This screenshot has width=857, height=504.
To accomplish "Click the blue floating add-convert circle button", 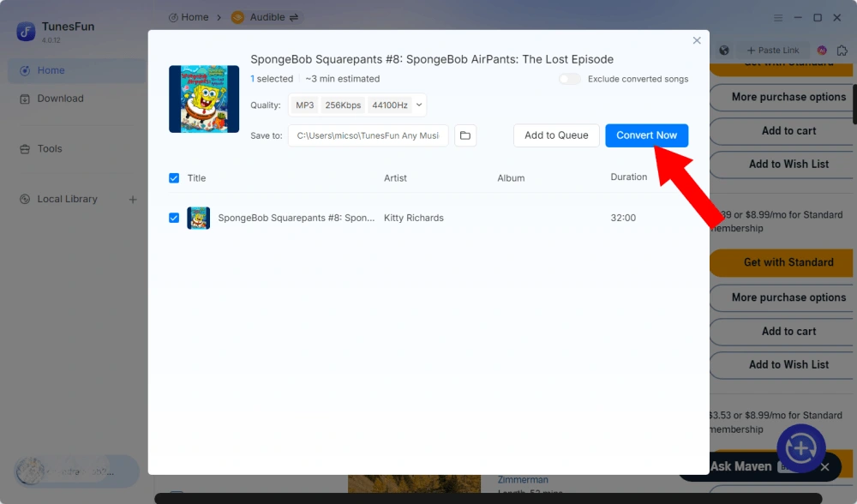I will click(800, 448).
